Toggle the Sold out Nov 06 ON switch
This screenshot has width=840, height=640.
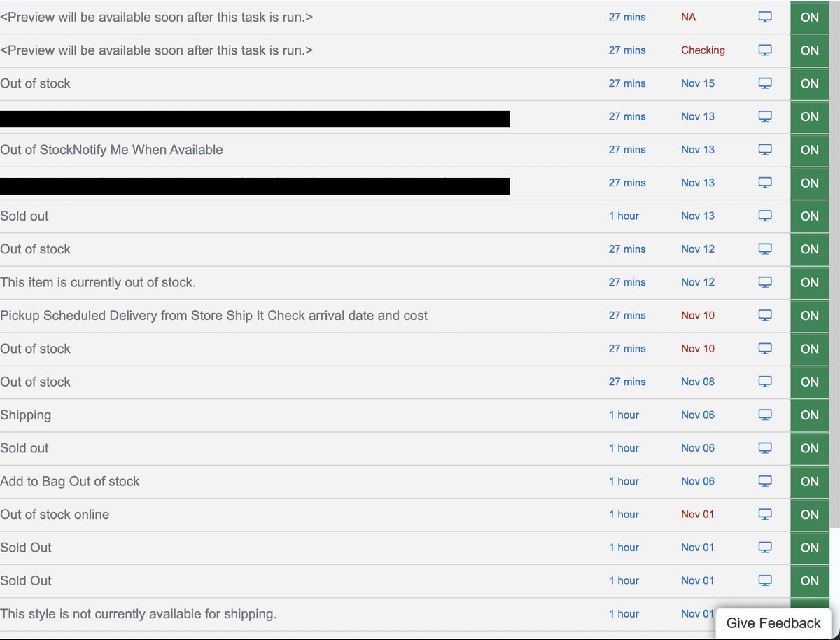point(810,447)
